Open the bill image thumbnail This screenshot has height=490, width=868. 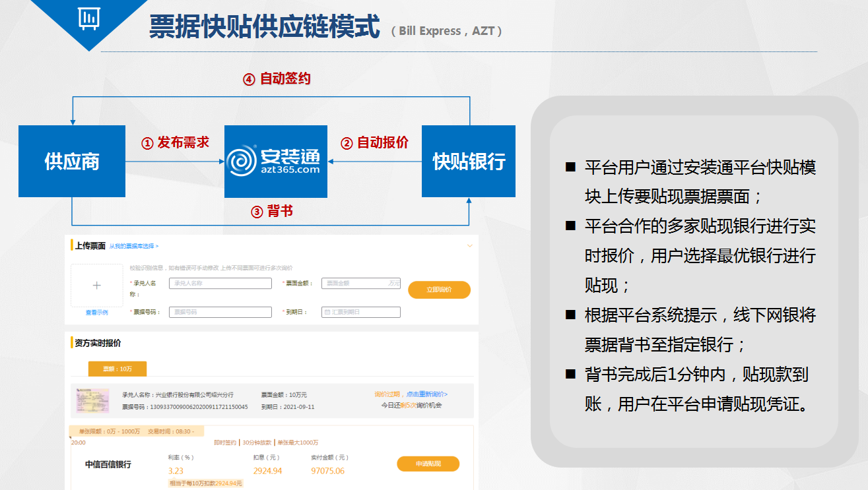click(x=92, y=401)
